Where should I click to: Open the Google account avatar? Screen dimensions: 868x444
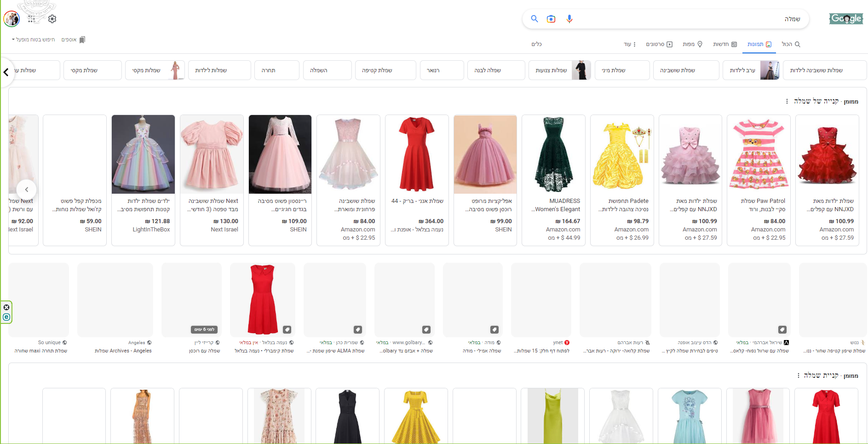(11, 19)
